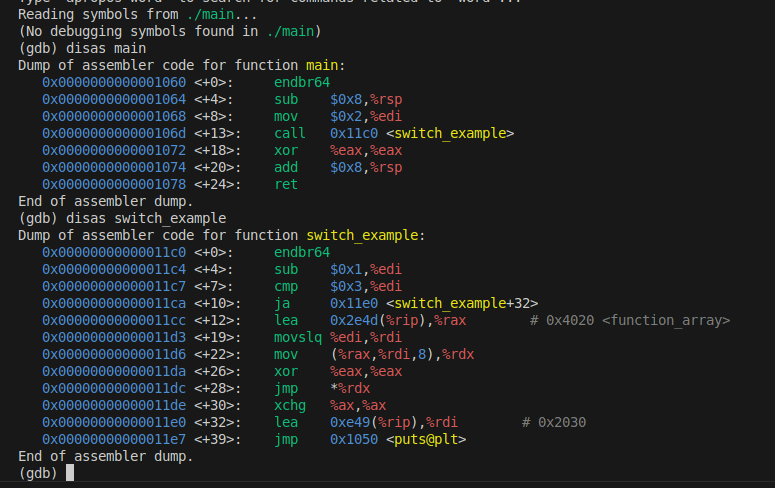Click the ja instruction mnemonic
The image size is (775, 488).
[282, 303]
